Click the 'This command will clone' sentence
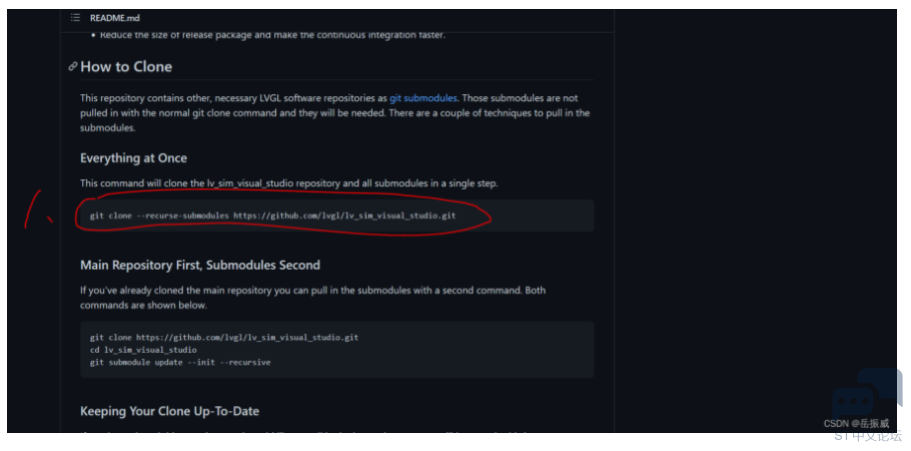Image resolution: width=911 pixels, height=451 pixels. (x=289, y=184)
